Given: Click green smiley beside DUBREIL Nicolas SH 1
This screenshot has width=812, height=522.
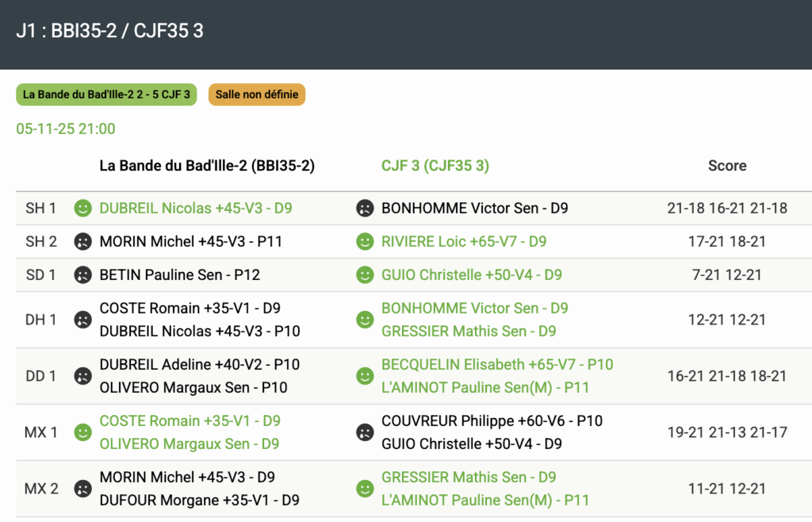Looking at the screenshot, I should pyautogui.click(x=82, y=209).
